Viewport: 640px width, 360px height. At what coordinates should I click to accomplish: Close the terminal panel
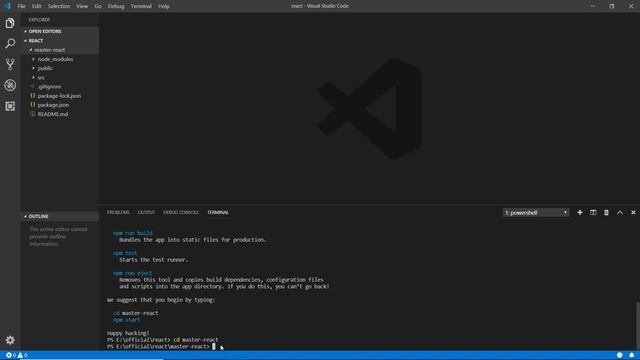[633, 212]
